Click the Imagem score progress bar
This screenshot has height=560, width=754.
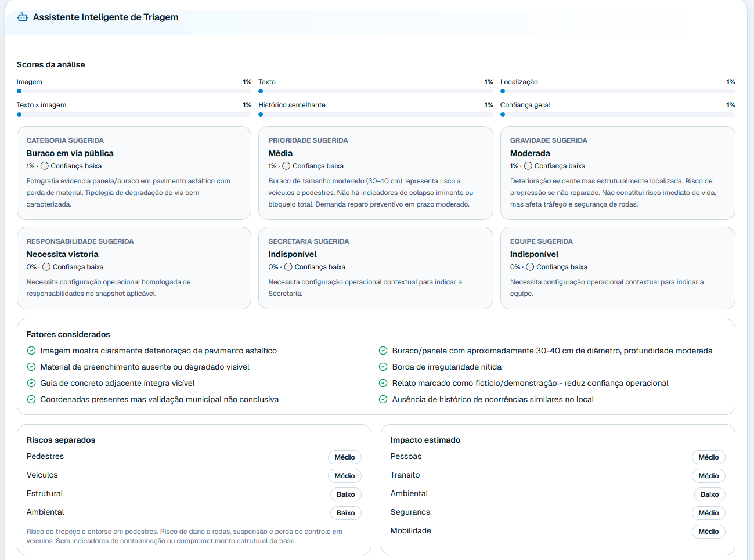[134, 91]
